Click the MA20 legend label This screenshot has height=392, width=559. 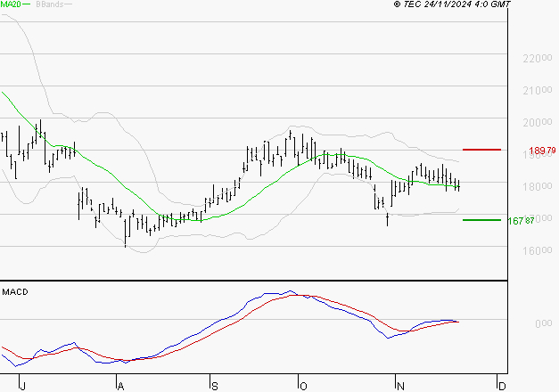(x=11, y=4)
